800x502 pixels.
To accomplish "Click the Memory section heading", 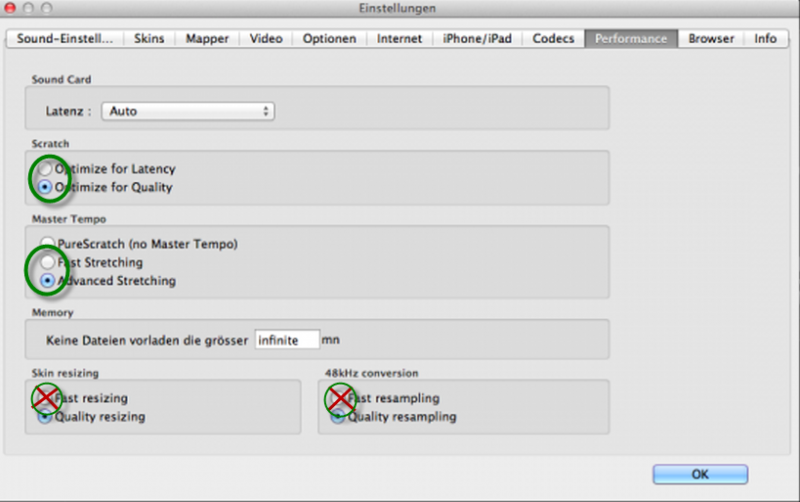I will 53,312.
